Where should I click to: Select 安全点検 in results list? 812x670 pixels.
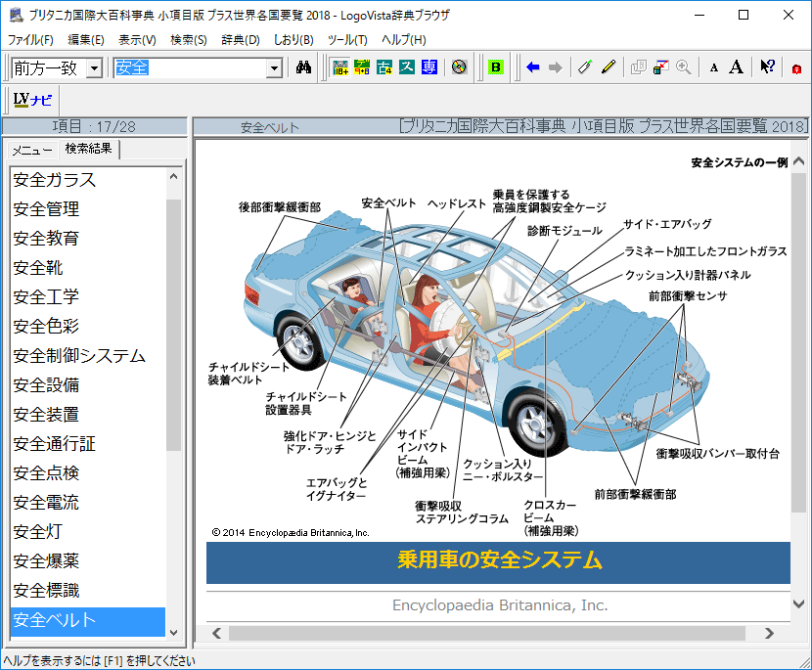point(88,472)
